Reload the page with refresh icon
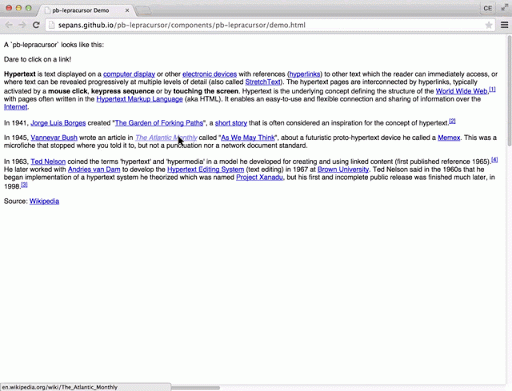 click(36, 25)
